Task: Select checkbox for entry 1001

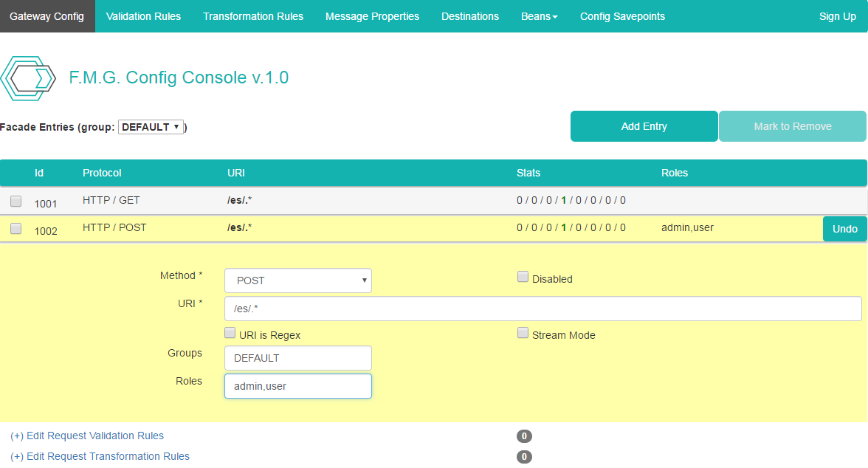Action: pyautogui.click(x=16, y=202)
